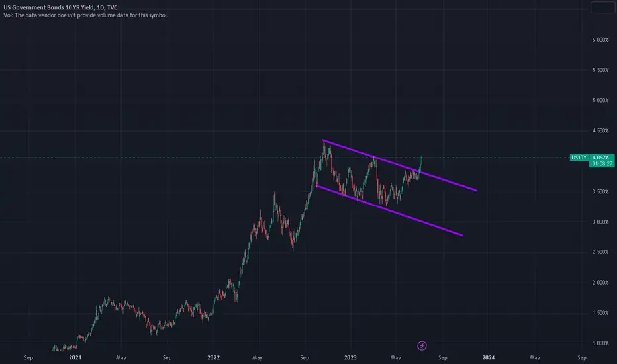Click the 5.000% price axis label
Screen dimensions: 617x364
tap(600, 101)
